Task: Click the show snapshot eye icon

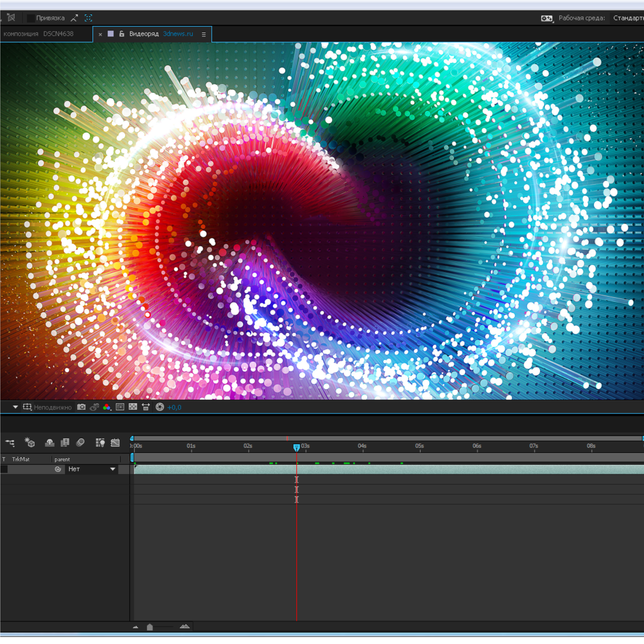Action: [x=94, y=407]
